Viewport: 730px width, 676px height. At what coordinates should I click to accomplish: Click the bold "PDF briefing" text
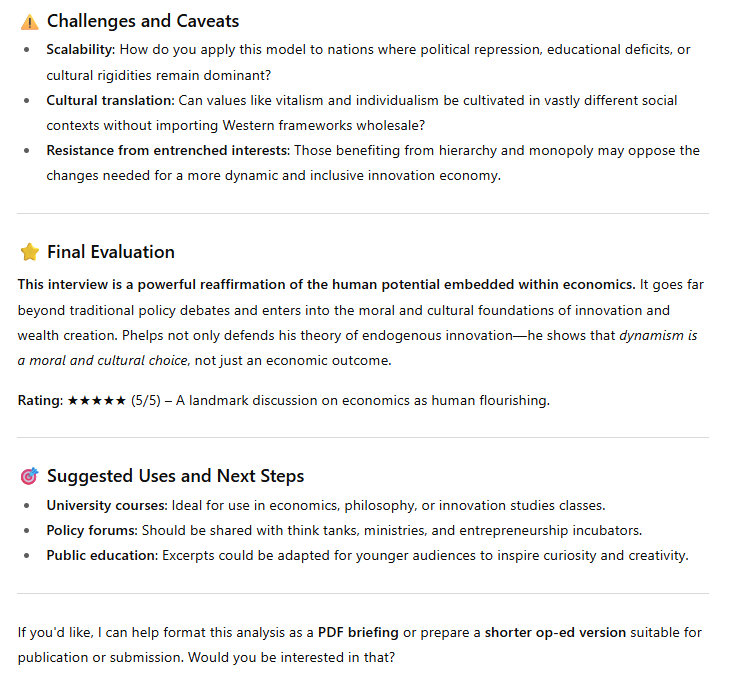pos(358,632)
